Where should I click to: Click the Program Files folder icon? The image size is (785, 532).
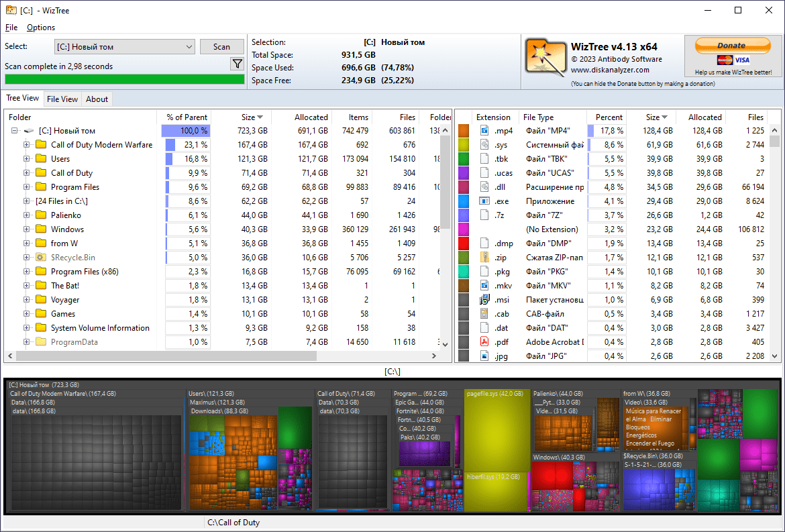(x=41, y=187)
